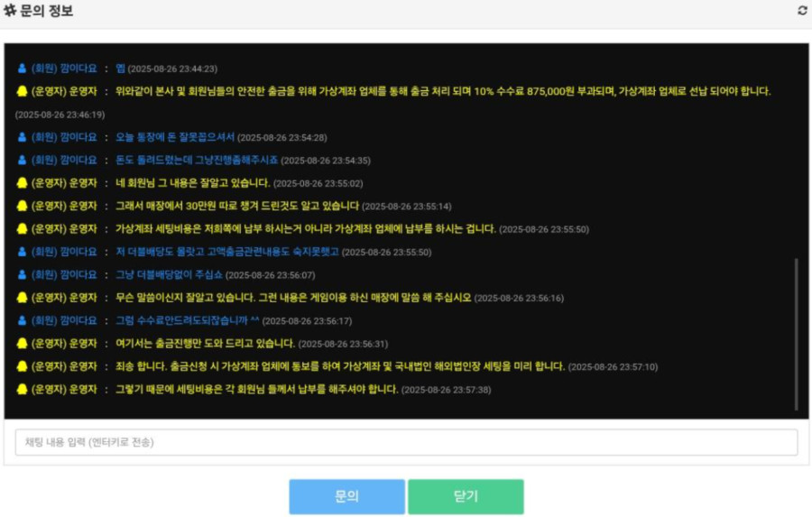Click operator message sent at 23:57:10

(340, 366)
